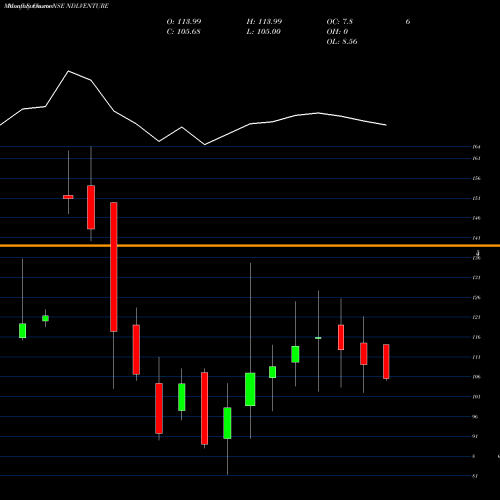Click the NSE NDLVENTURE chart title
The image size is (500, 500).
coord(80,6)
